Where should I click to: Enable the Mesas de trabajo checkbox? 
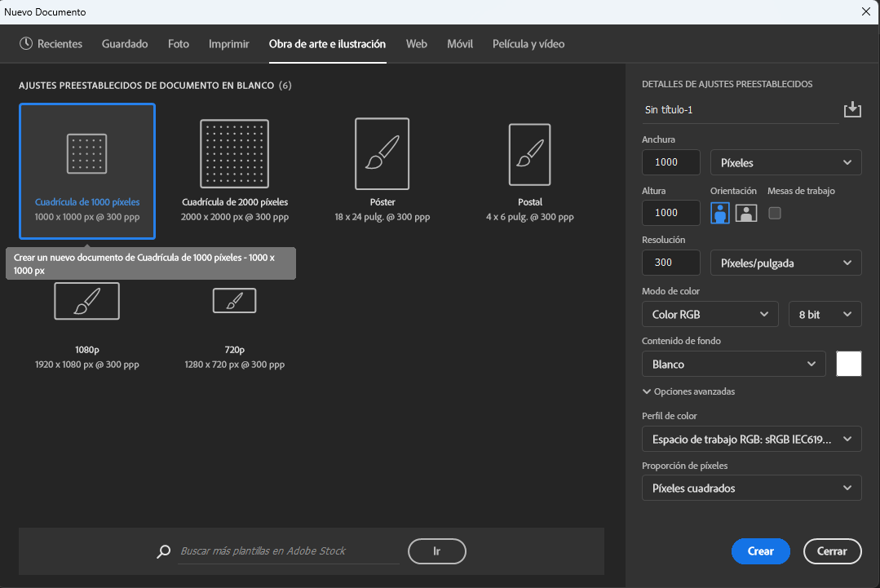[x=775, y=213]
